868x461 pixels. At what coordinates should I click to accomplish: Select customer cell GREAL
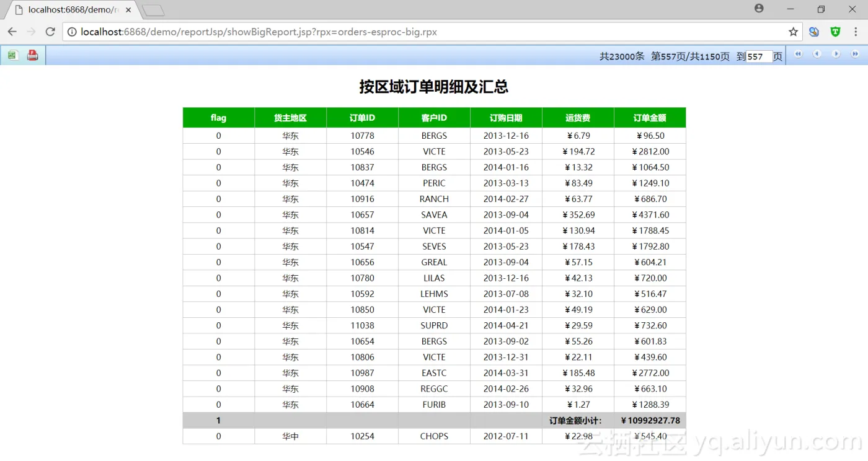pos(434,262)
